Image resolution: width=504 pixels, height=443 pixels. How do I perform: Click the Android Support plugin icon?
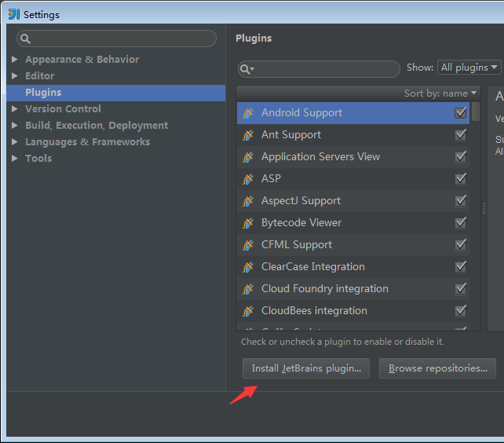(248, 113)
